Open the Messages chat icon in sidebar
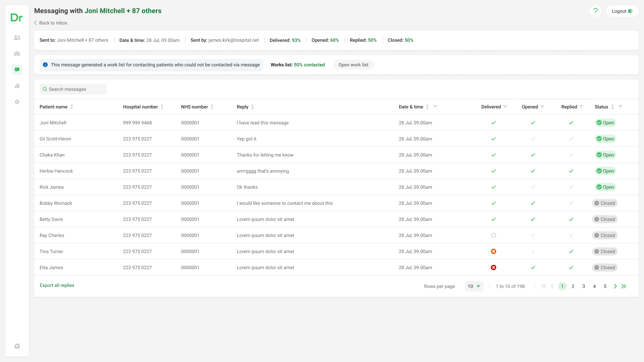Screen dimensions: 644x362 point(17,70)
